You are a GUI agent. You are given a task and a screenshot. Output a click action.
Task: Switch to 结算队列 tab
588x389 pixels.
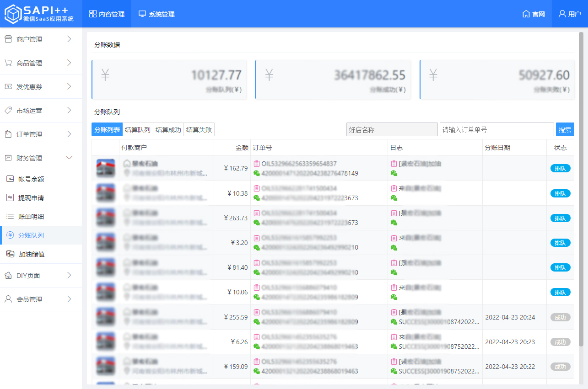pos(138,130)
